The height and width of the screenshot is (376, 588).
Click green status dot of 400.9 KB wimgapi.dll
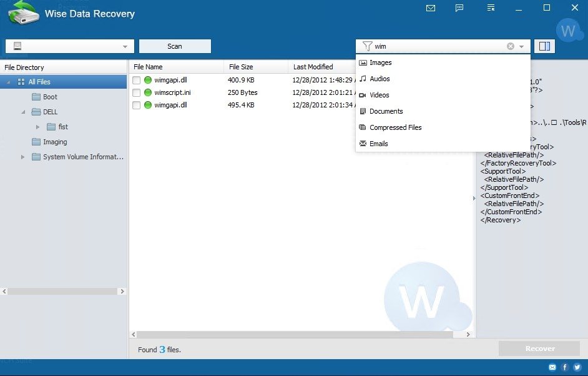[148, 80]
